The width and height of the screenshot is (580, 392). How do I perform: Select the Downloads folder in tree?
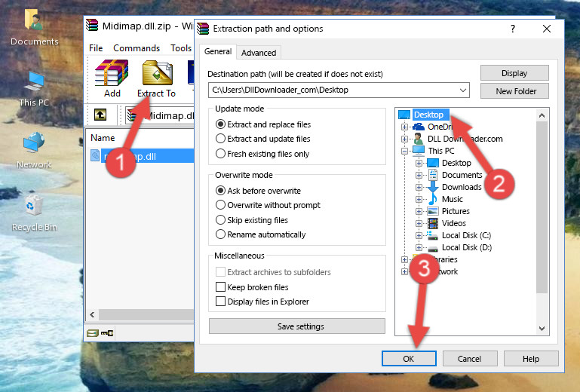(x=461, y=187)
